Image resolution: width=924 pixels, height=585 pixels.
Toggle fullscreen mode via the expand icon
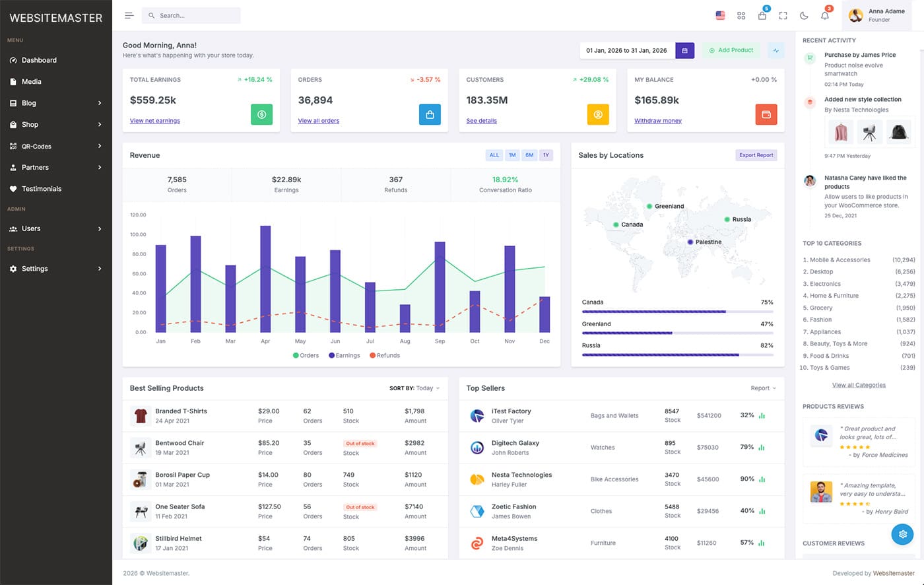(783, 15)
